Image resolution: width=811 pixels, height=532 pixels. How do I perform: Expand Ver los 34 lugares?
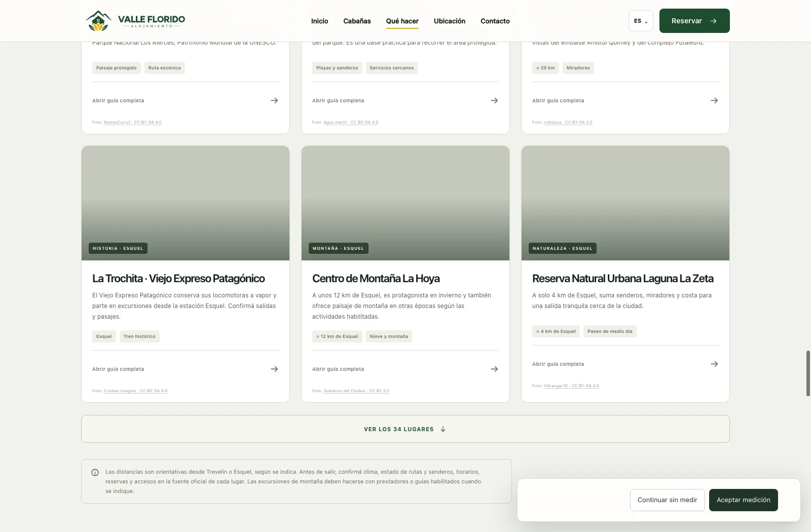405,429
